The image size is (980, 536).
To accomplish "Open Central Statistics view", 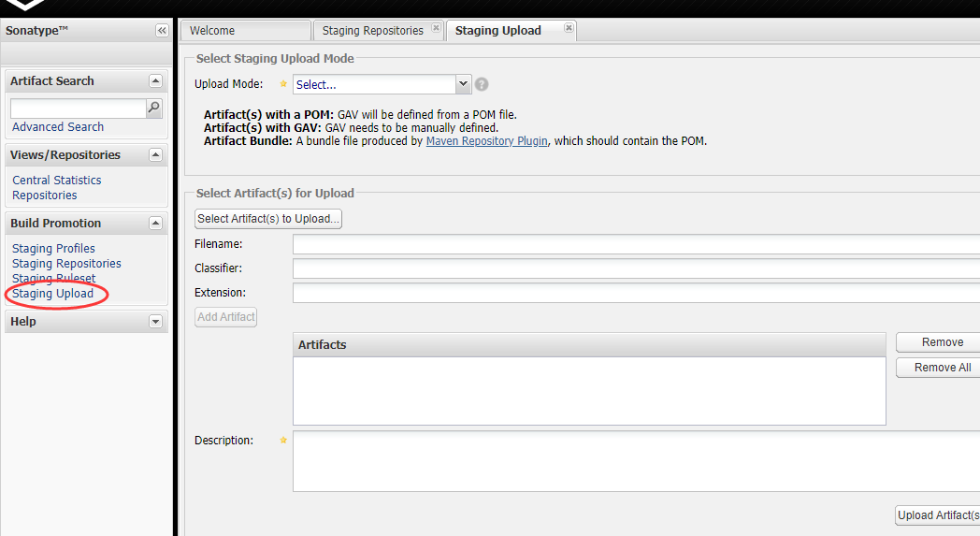I will click(x=57, y=181).
